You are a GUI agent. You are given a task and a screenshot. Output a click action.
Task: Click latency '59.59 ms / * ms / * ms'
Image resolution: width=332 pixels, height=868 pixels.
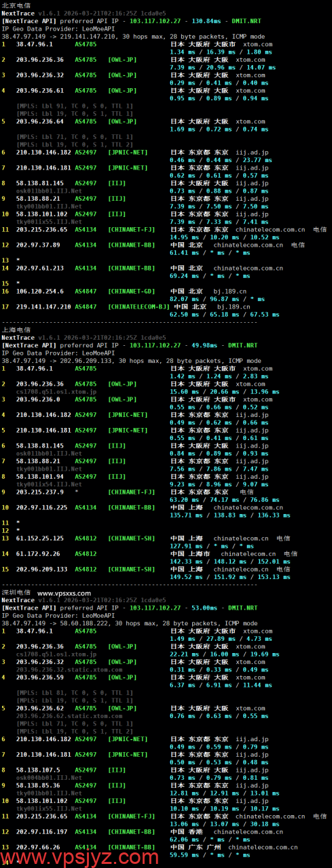click(x=210, y=855)
